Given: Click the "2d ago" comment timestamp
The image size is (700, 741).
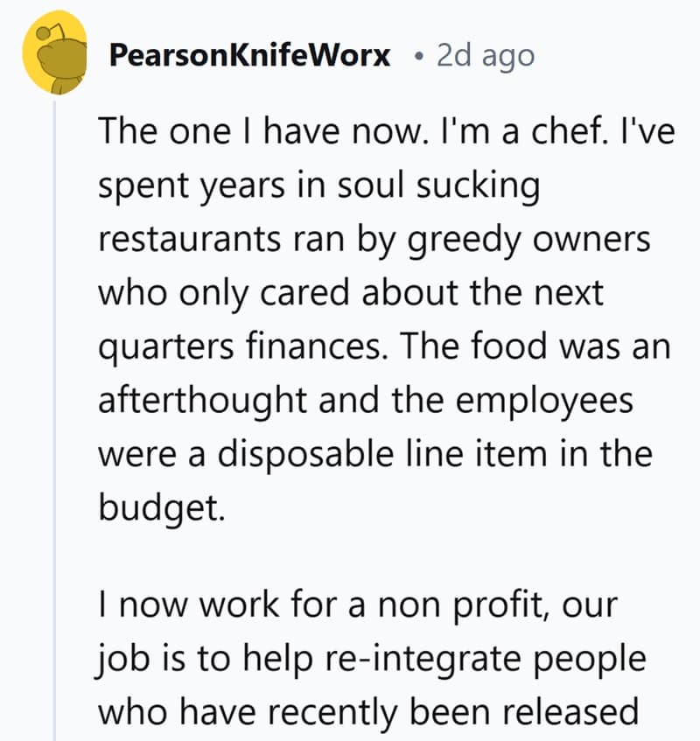Looking at the screenshot, I should point(485,57).
